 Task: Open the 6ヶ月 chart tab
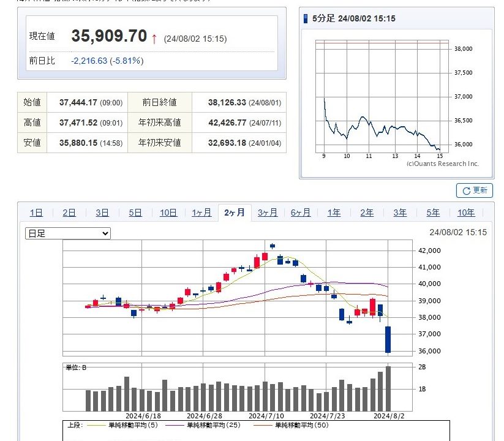[x=301, y=213]
